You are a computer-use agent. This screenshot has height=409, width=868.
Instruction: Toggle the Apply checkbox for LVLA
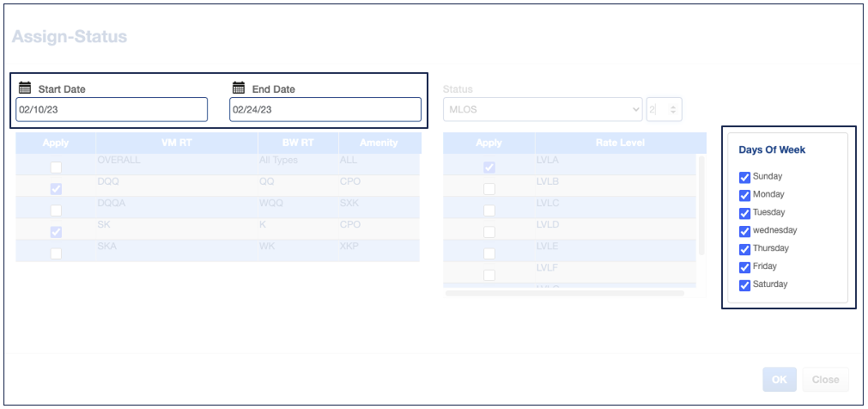click(489, 168)
